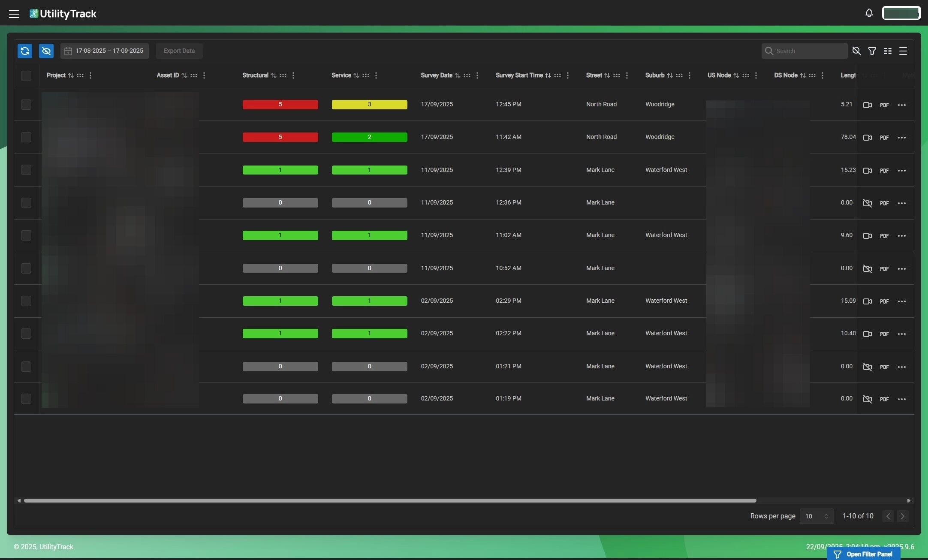This screenshot has height=560, width=928.
Task: Select checkbox for the 01:19 PM row
Action: point(26,399)
